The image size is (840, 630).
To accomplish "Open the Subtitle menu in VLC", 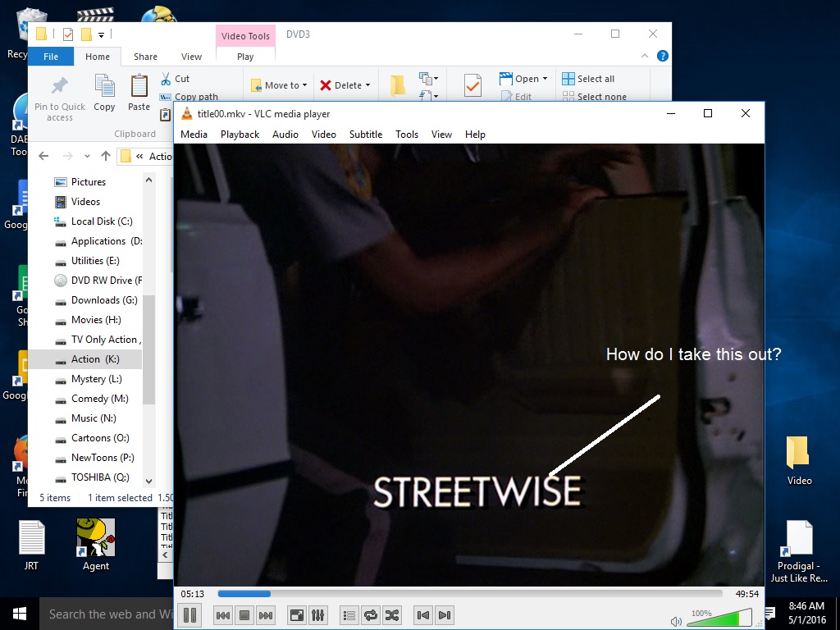I will pos(365,135).
